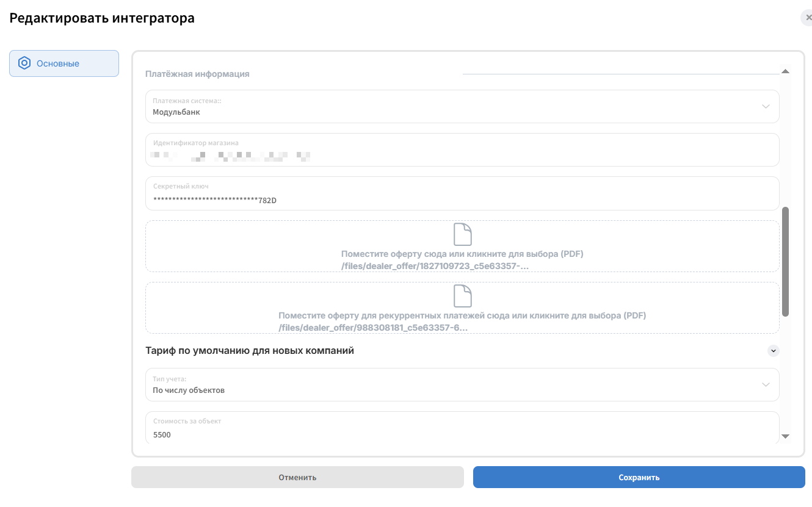Click the chevron arrow in Тип учета field
Image resolution: width=812 pixels, height=507 pixels.
coord(766,385)
